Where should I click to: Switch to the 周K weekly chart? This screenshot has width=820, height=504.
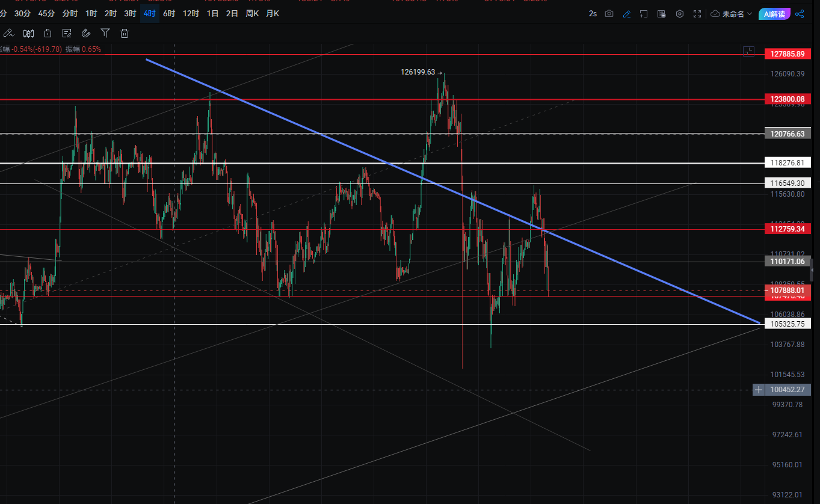coord(252,13)
